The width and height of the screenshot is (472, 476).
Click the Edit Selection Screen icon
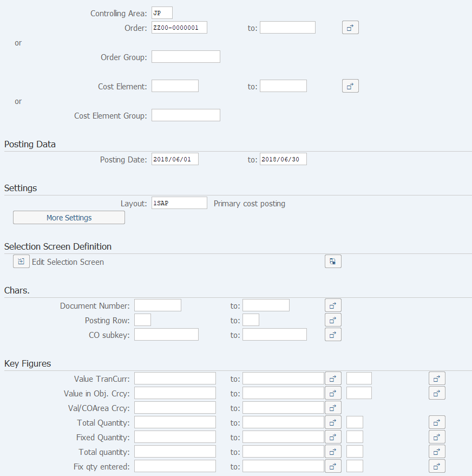coord(21,261)
